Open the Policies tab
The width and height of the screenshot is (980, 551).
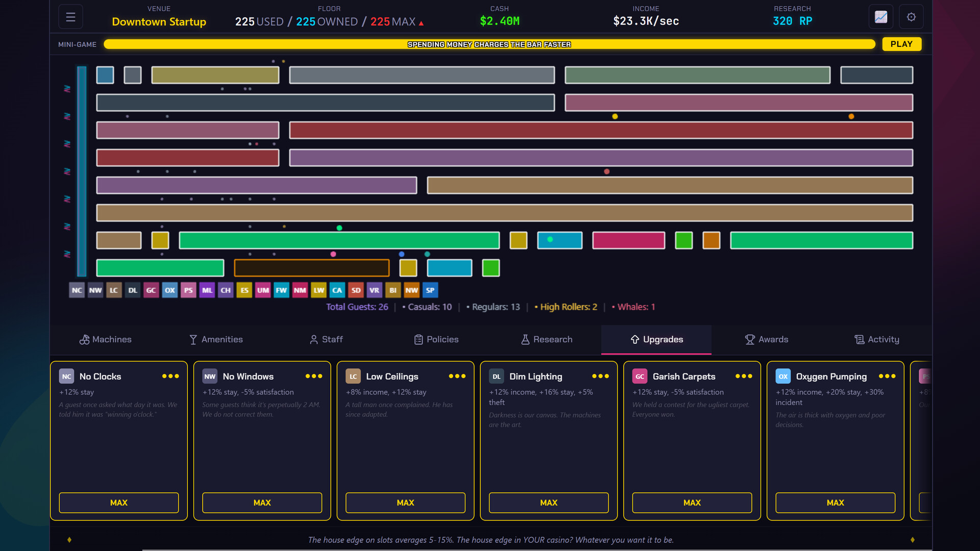436,339
